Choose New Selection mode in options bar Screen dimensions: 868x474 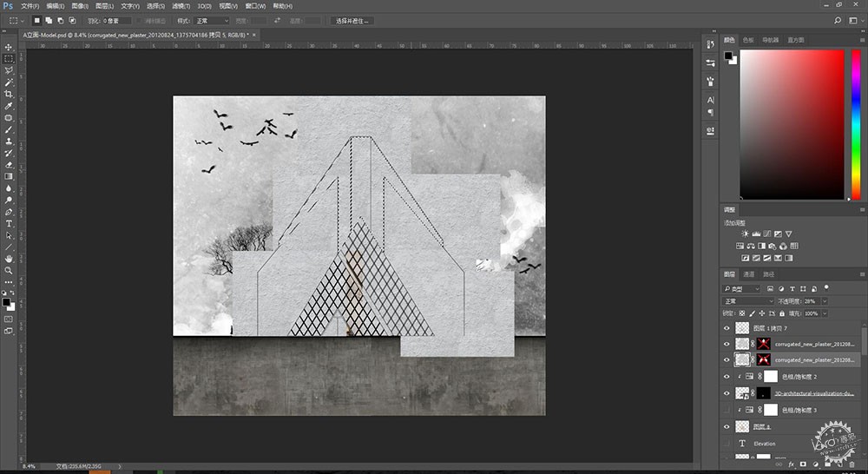point(37,21)
